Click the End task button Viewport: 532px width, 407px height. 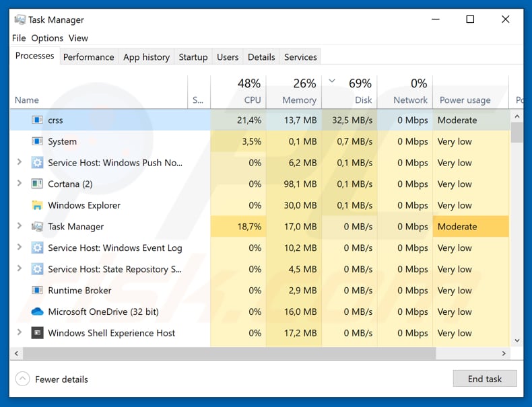[x=484, y=379]
